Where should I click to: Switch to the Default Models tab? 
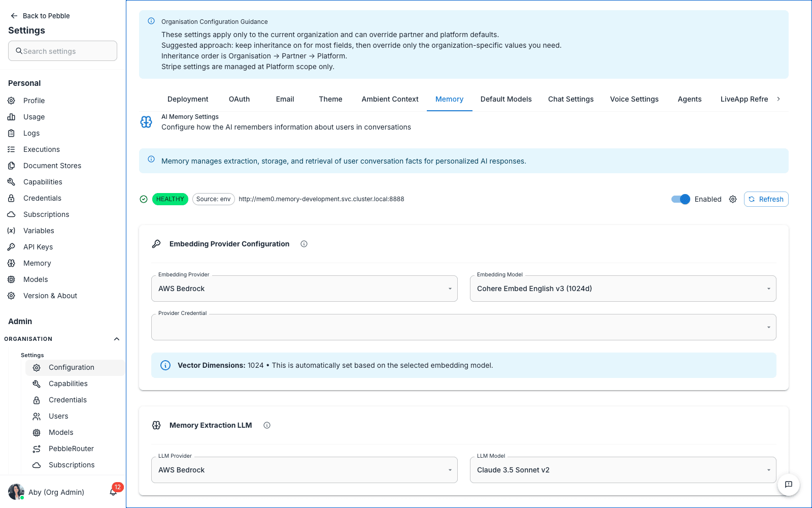tap(506, 99)
